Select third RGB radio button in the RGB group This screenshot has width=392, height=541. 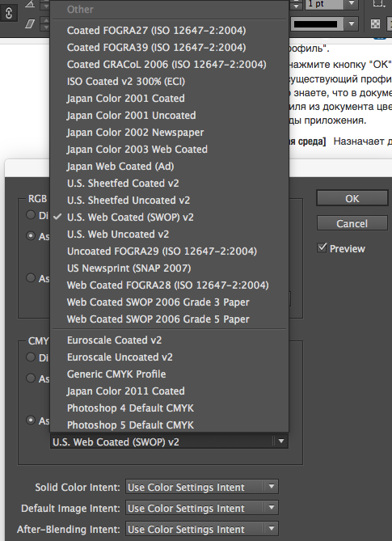click(31, 277)
